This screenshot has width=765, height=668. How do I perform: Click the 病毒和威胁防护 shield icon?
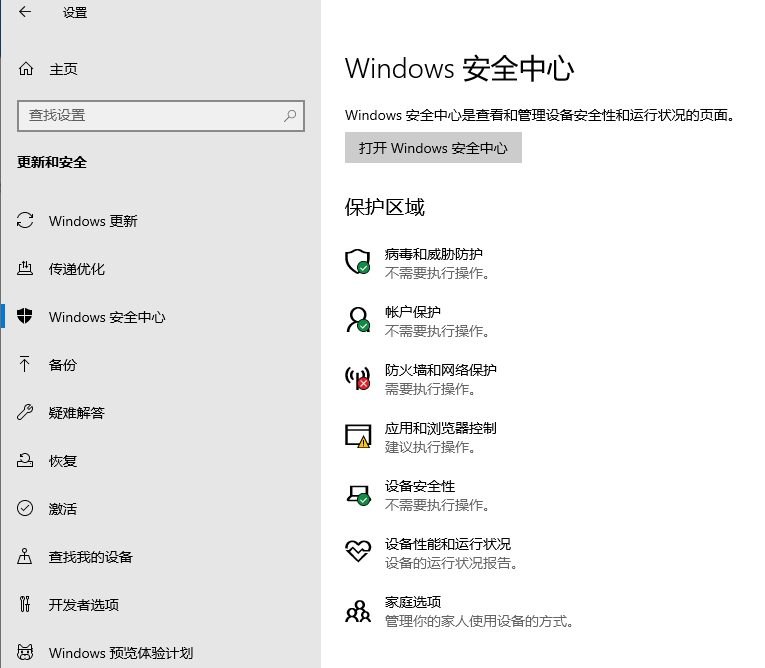(x=358, y=262)
